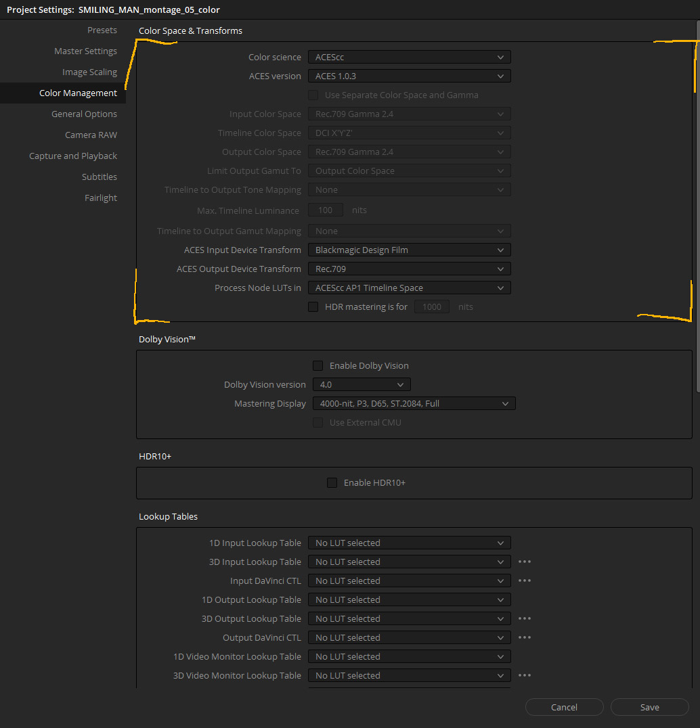The height and width of the screenshot is (728, 700).
Task: Toggle Use External CMU checkbox
Action: [318, 422]
